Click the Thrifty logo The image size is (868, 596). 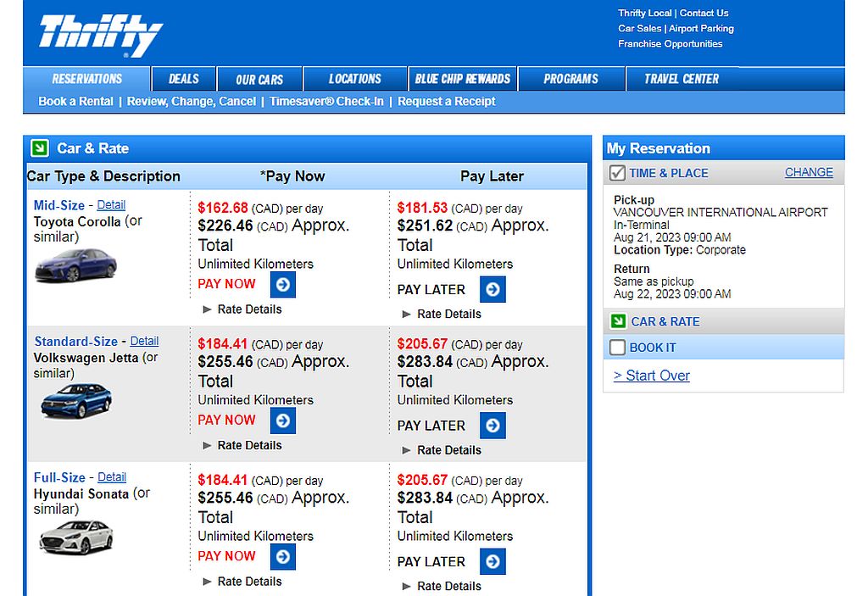(x=100, y=36)
